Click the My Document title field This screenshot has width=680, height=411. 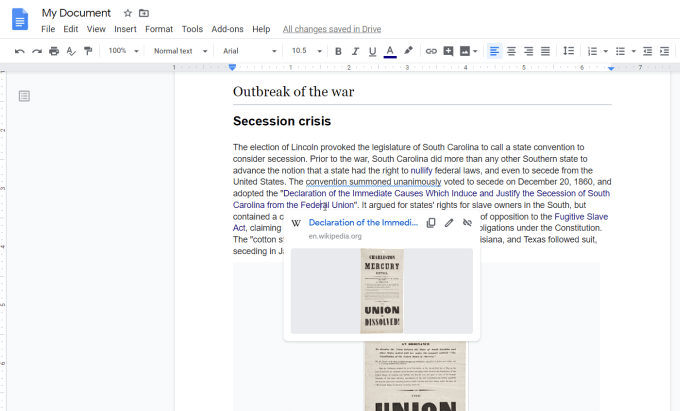[x=76, y=13]
